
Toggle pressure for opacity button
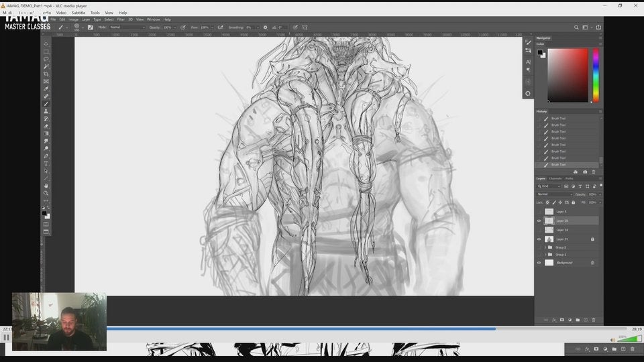[183, 27]
